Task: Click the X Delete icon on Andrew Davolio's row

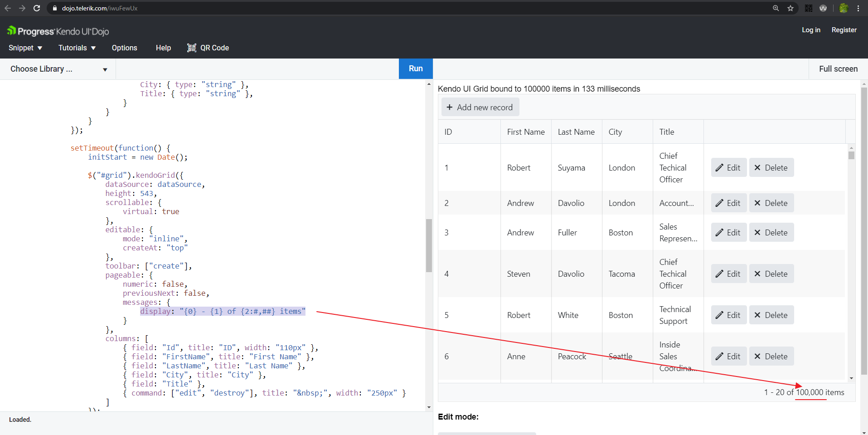Action: click(x=757, y=203)
